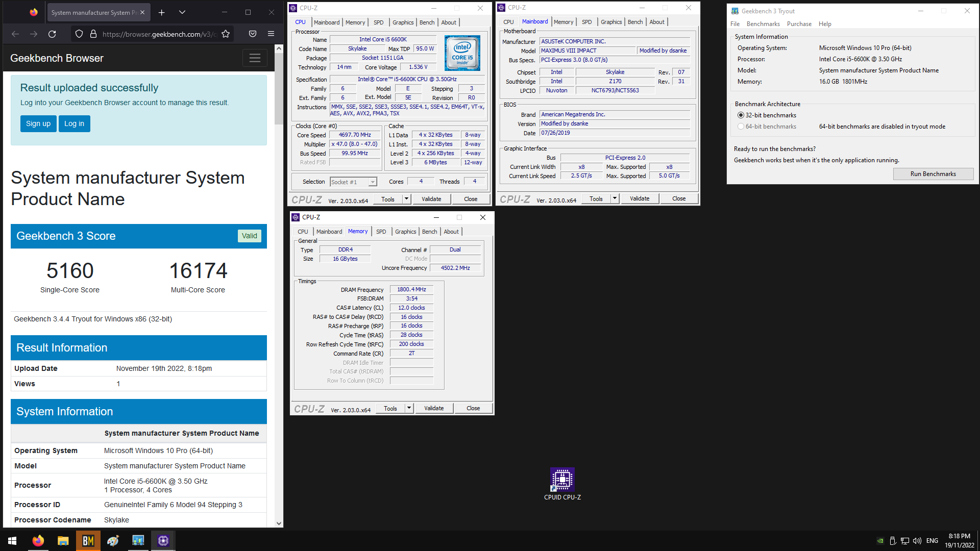Open the tracking protection shield icon
The width and height of the screenshot is (980, 551).
point(79,34)
